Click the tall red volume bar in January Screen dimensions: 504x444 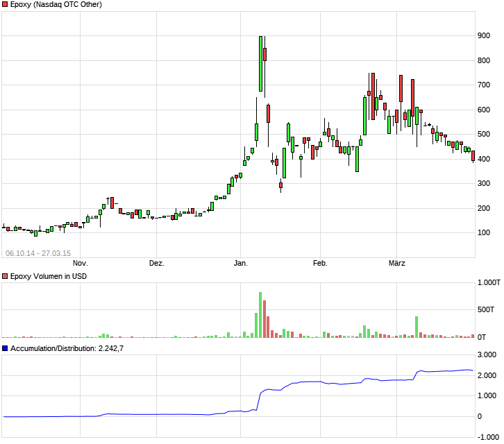click(x=264, y=319)
